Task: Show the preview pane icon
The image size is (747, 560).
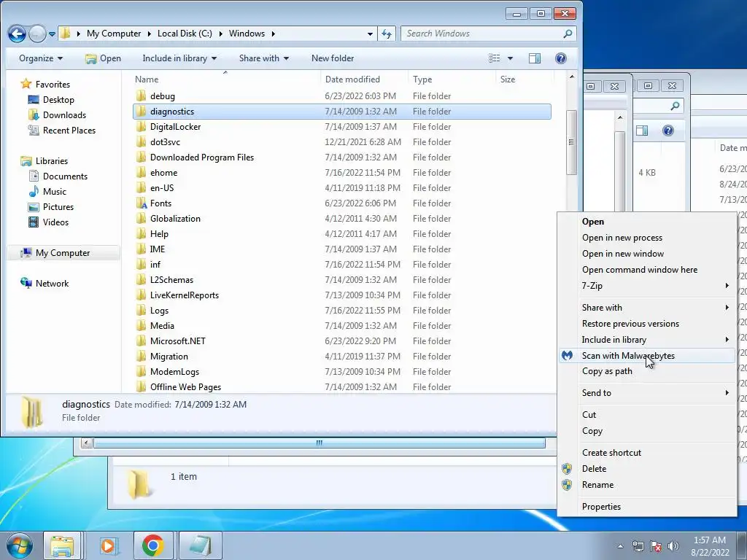Action: [535, 58]
